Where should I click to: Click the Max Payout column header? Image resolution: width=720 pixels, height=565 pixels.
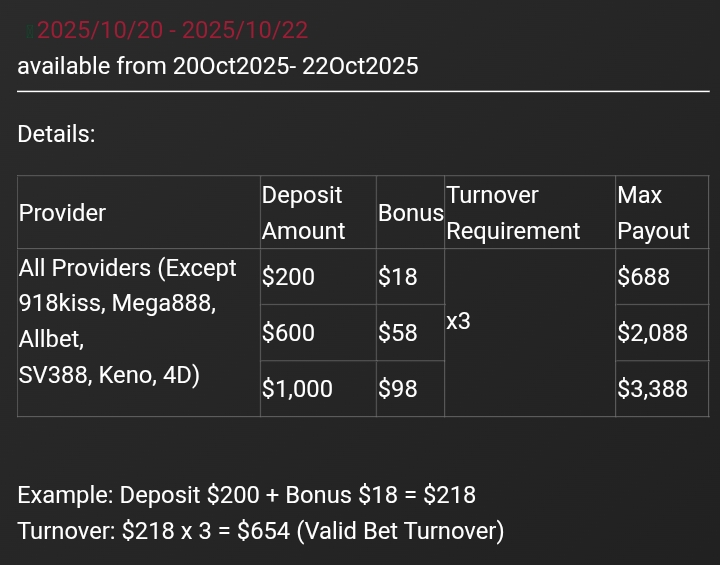point(653,213)
